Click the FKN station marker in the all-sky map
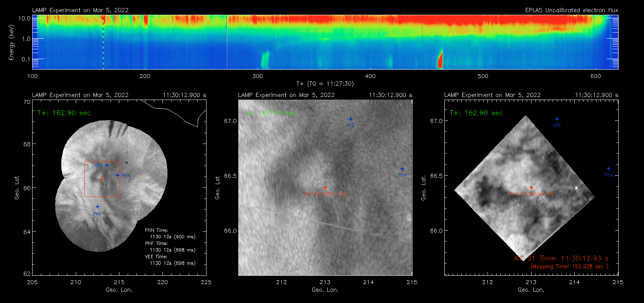Viewport: 644px width, 303px height. (x=117, y=175)
